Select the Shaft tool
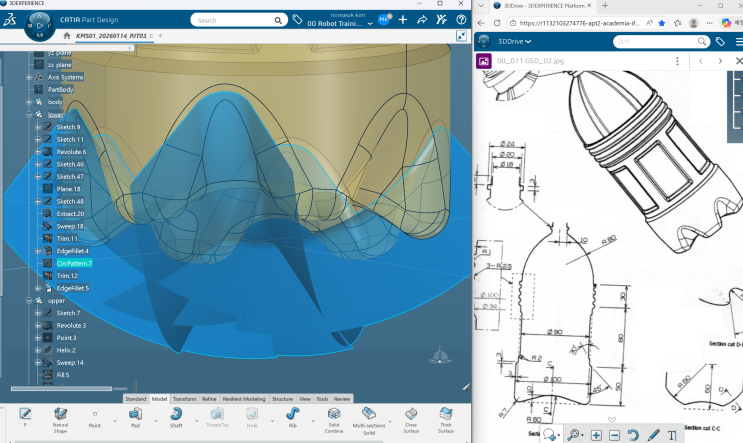The height and width of the screenshot is (443, 743). pos(176,414)
